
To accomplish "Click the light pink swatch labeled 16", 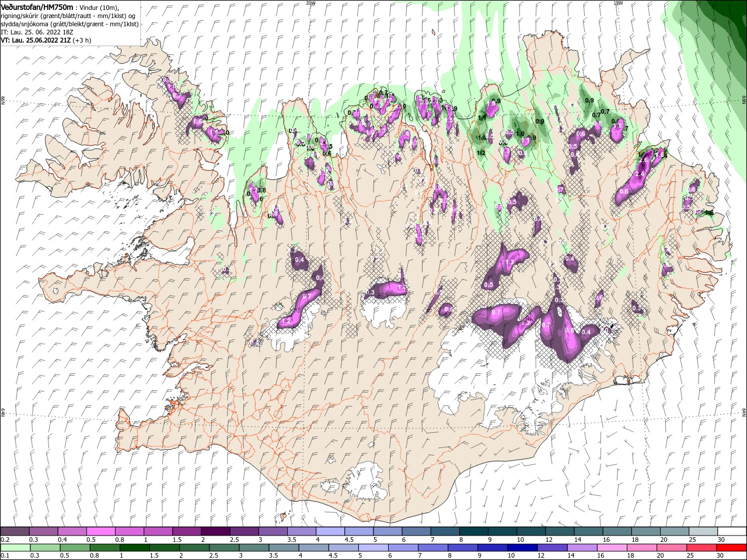I will pyautogui.click(x=612, y=548).
